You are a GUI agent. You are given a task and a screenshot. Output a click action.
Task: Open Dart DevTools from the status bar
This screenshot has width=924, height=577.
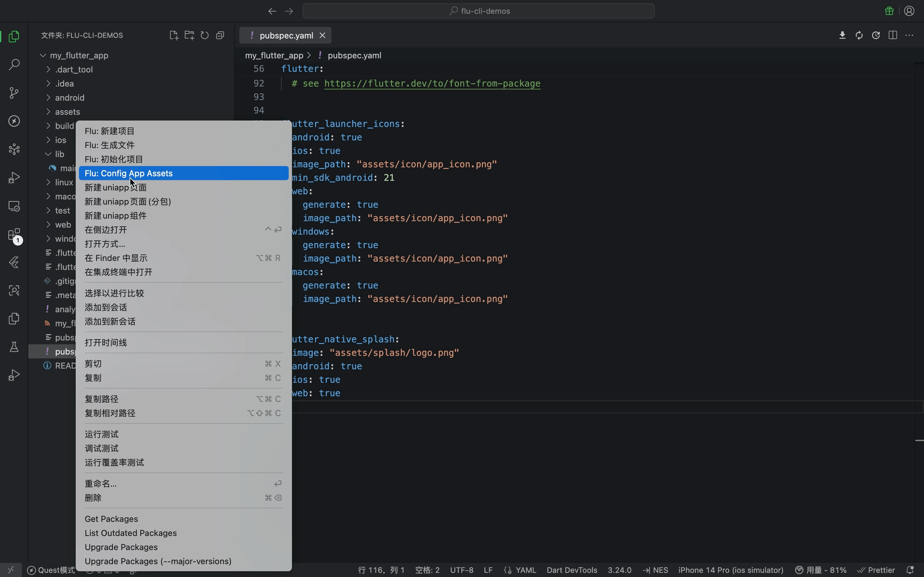click(571, 570)
